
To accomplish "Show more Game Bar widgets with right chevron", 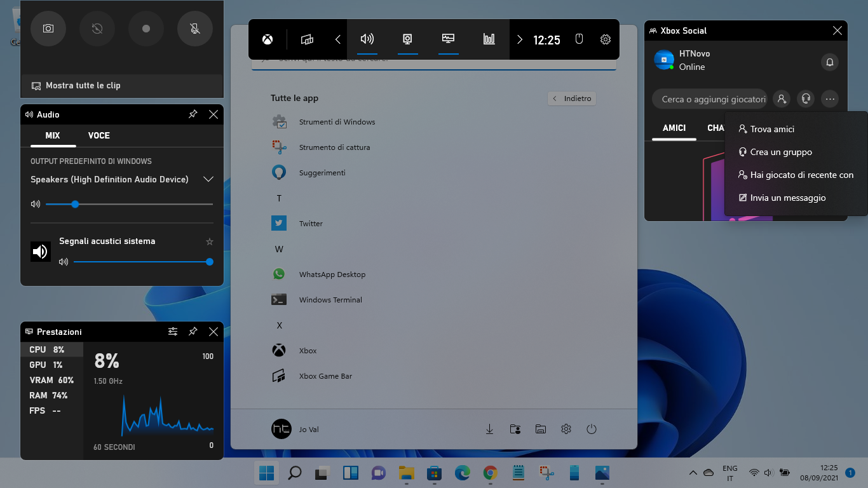I will [x=520, y=39].
